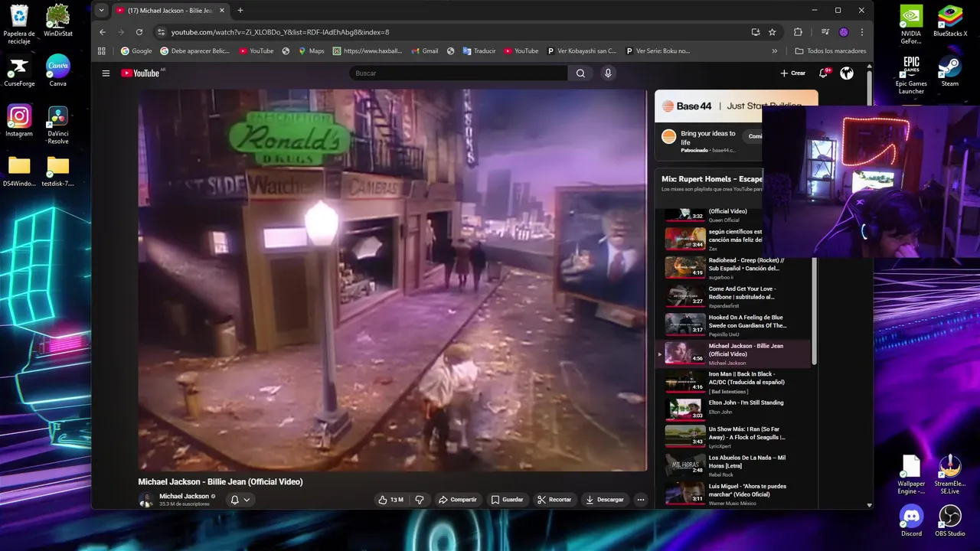This screenshot has height=551, width=980.
Task: Play Hooked On A Feeling from mix
Action: click(733, 324)
